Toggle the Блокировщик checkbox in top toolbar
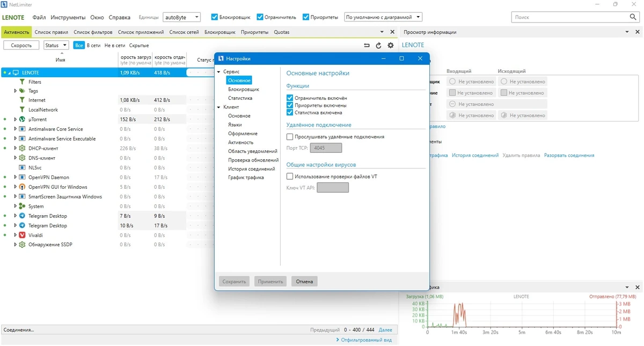This screenshot has width=644, height=346. [x=215, y=17]
